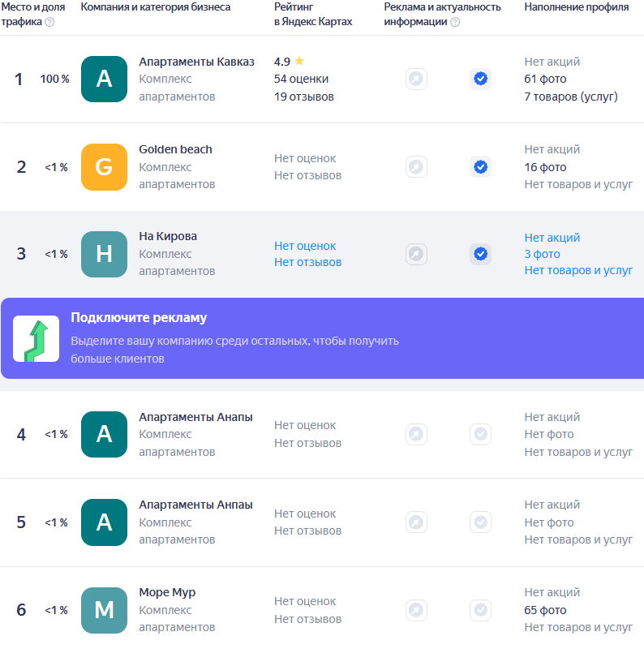This screenshot has width=644, height=649.
Task: Click Наполнение профиля column header
Action: (577, 7)
